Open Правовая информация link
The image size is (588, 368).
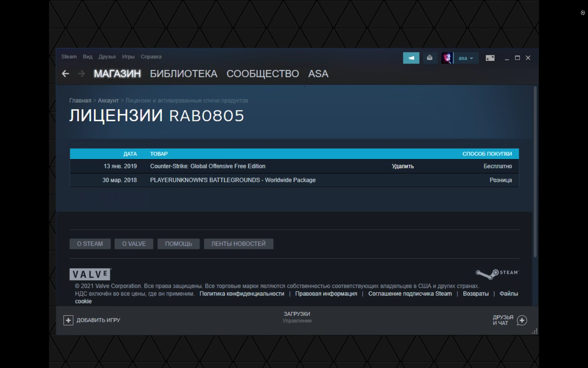click(x=326, y=294)
